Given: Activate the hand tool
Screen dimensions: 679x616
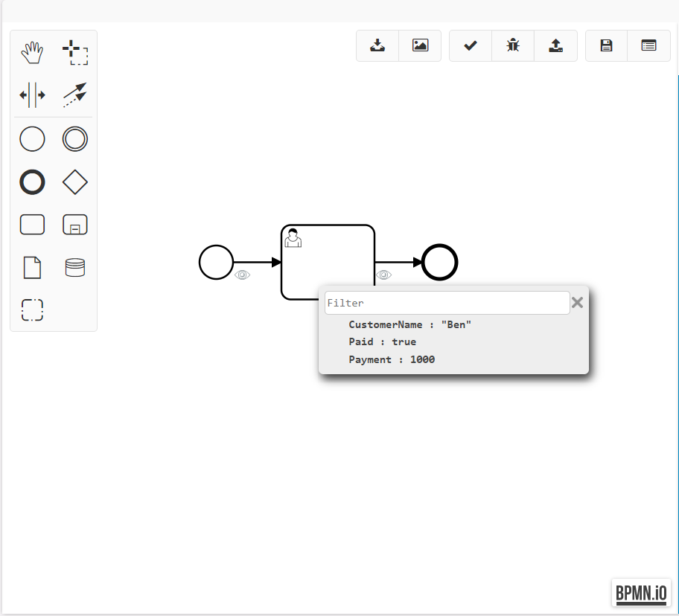Looking at the screenshot, I should pyautogui.click(x=32, y=53).
